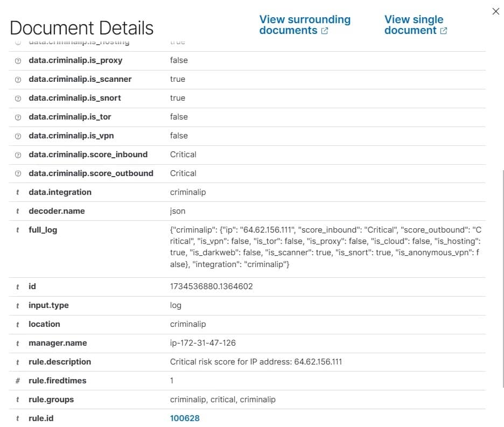Click the t icon beside input.type
Screen dimensions: 504x427
[19, 305]
